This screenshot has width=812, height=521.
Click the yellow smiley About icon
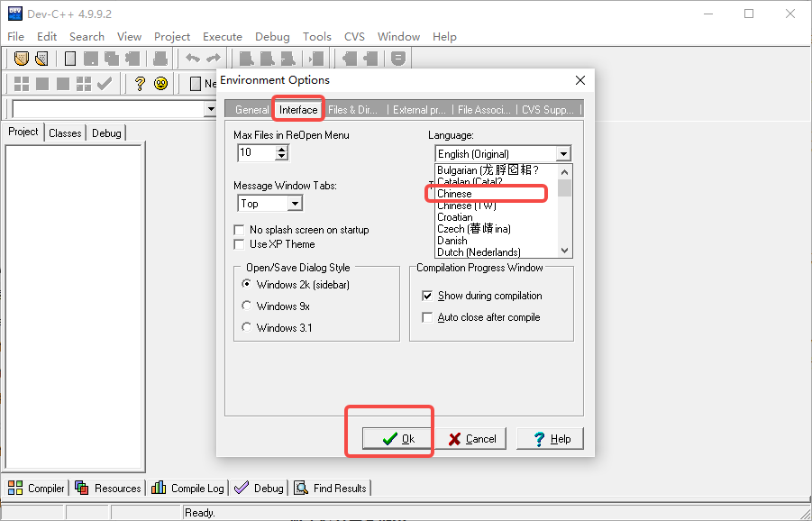(161, 84)
